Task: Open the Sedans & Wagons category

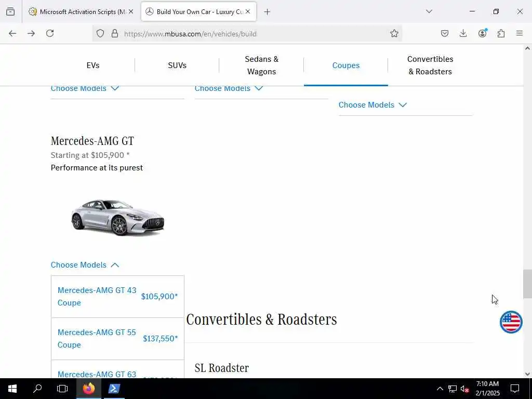Action: (x=262, y=65)
